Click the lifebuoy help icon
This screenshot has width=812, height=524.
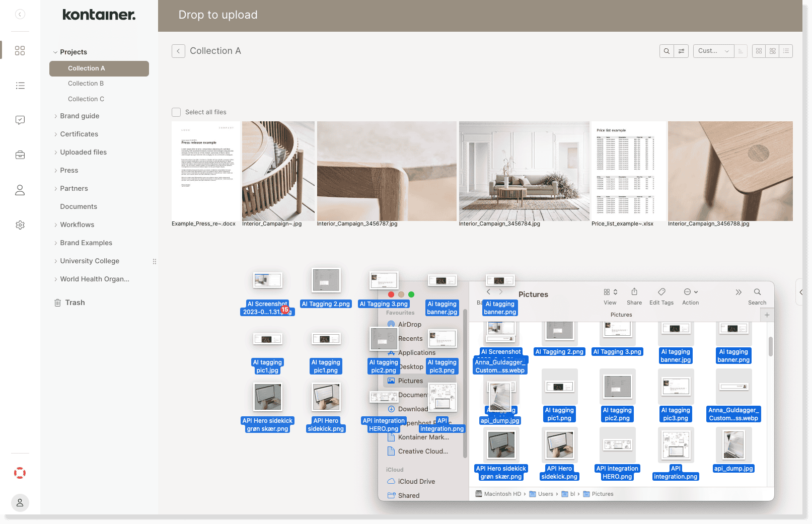click(20, 473)
